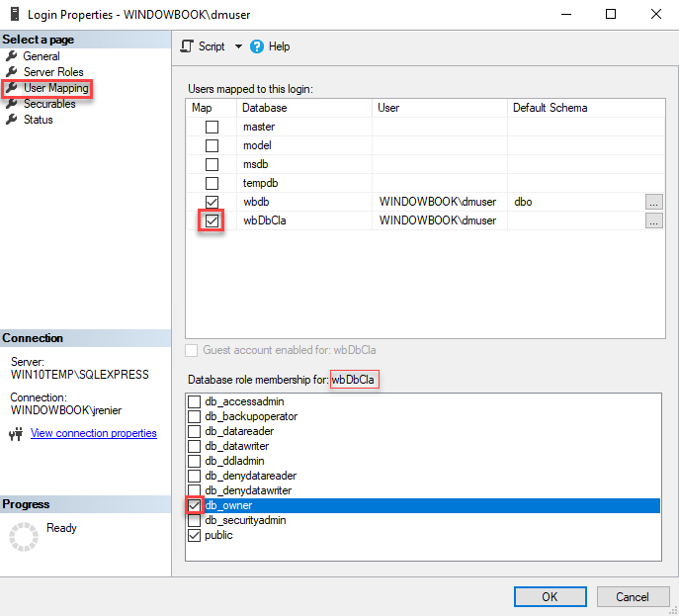Click the OK button

(x=550, y=597)
